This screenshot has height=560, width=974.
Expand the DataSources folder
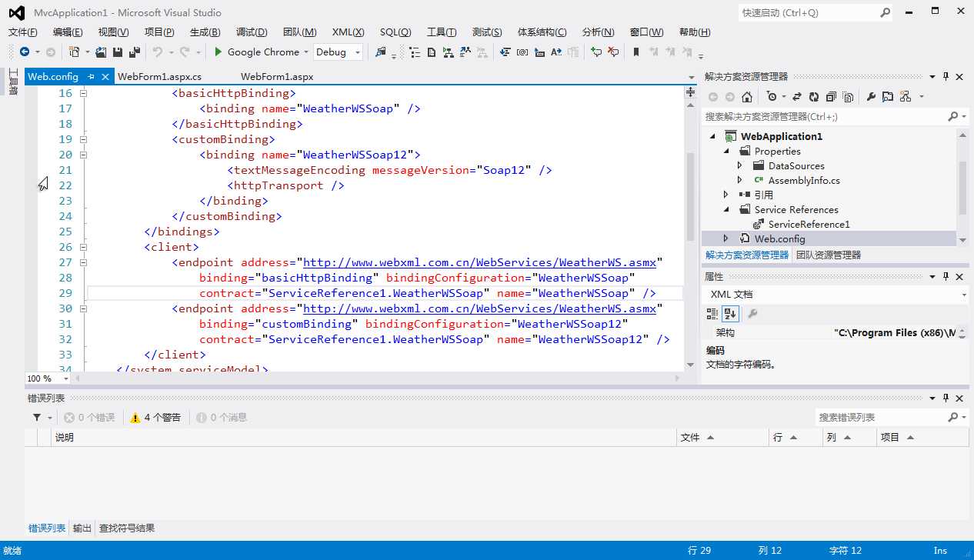click(739, 165)
